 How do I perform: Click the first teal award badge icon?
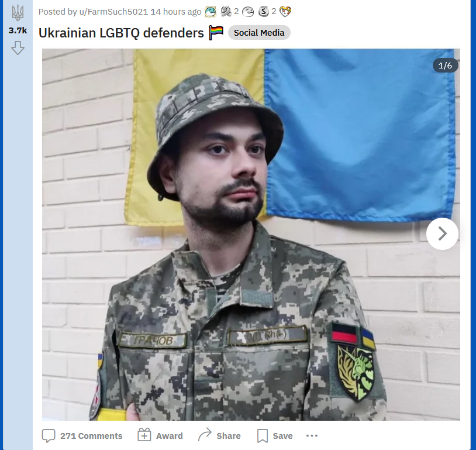[211, 12]
